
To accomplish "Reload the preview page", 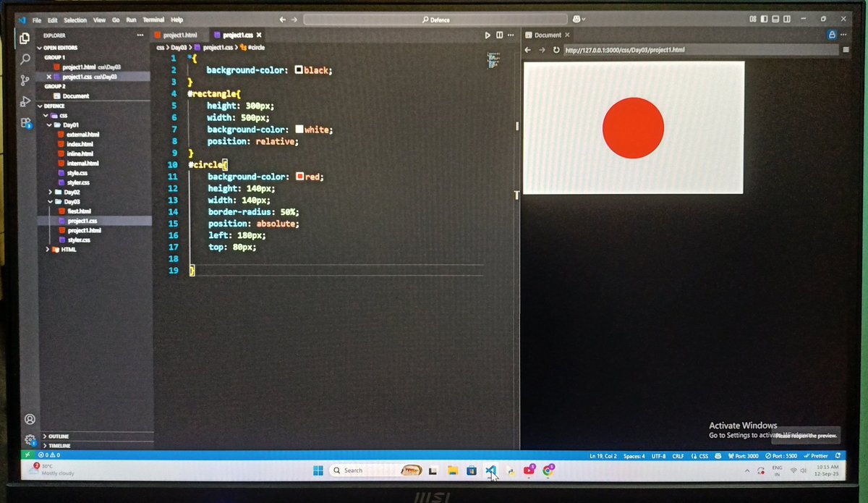I will tap(556, 50).
